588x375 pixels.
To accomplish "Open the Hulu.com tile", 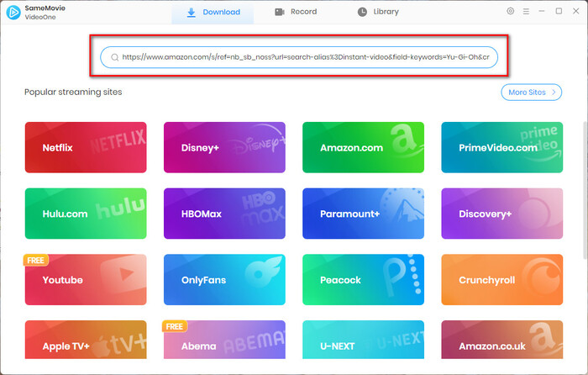I will tap(86, 214).
